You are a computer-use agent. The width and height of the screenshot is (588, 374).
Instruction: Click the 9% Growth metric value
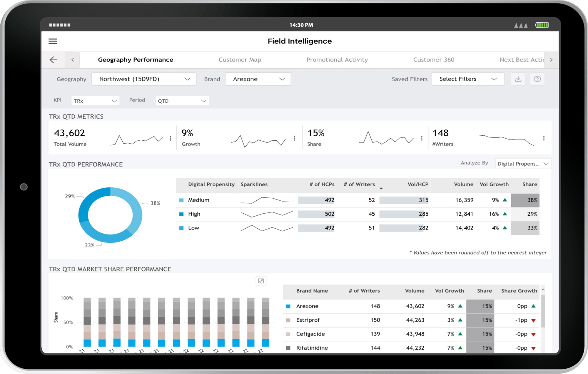187,133
